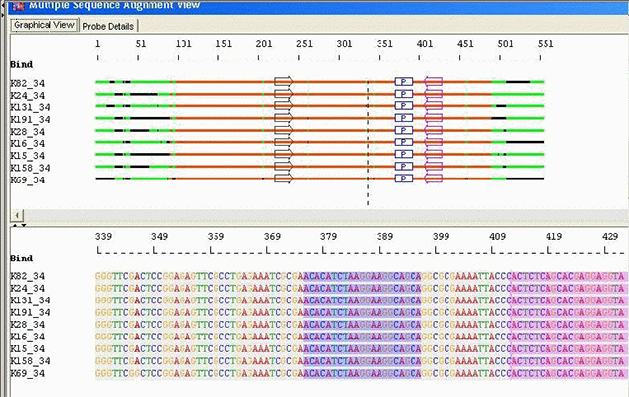The image size is (629, 397).
Task: Select the Graphical View tab
Action: click(44, 25)
